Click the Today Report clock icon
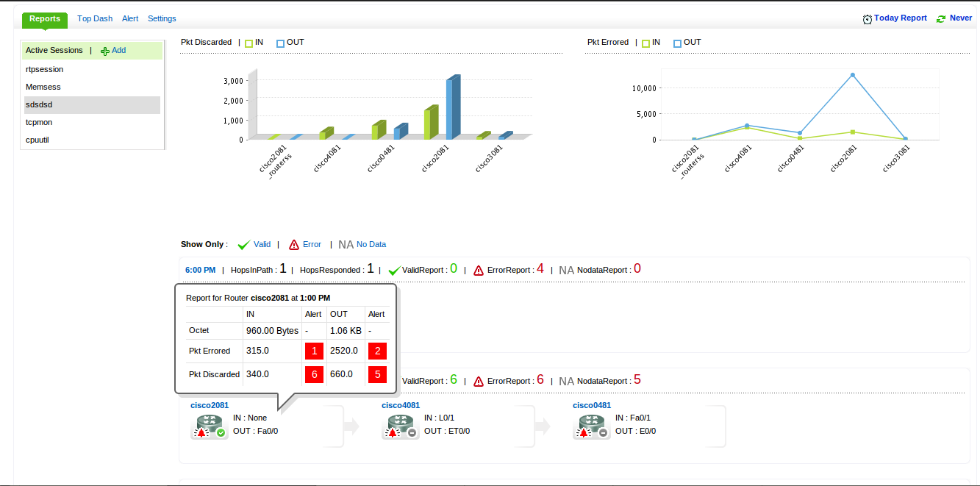The height and width of the screenshot is (486, 980). pos(868,19)
